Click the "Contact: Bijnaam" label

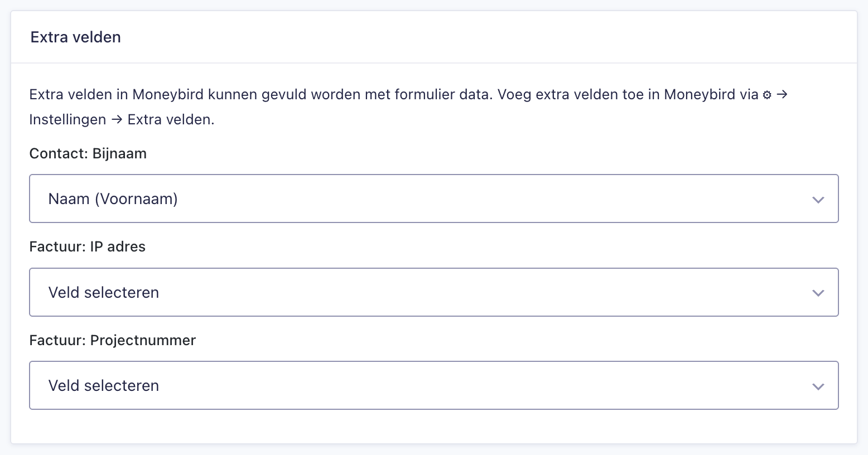click(x=88, y=153)
